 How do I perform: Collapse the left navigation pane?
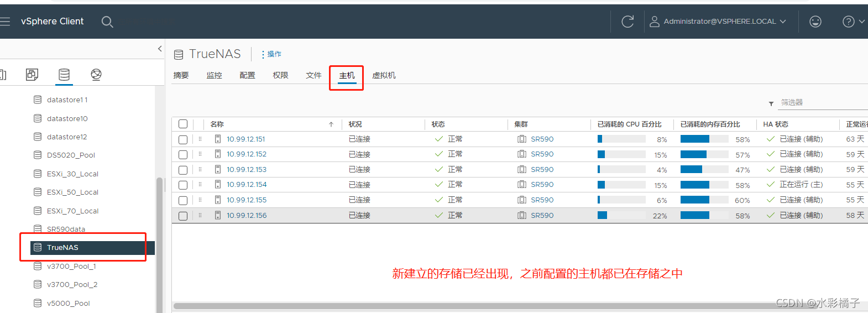(x=160, y=49)
